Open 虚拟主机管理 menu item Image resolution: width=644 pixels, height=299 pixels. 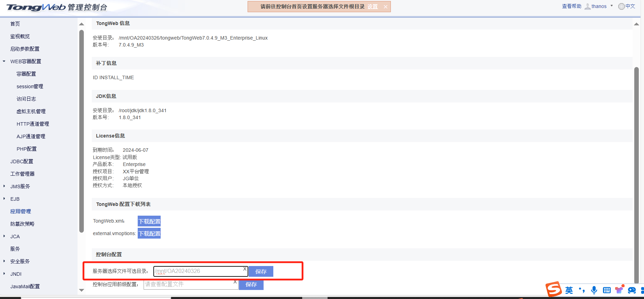[31, 111]
